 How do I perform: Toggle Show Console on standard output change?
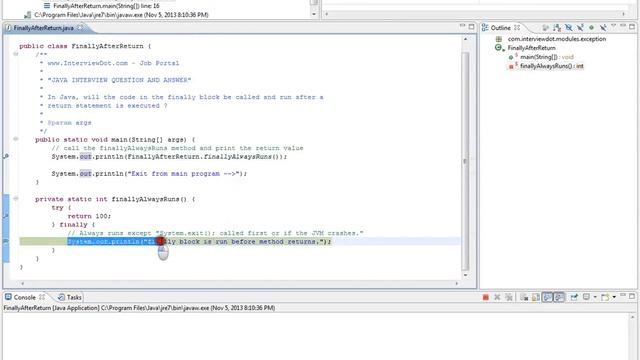(x=547, y=297)
